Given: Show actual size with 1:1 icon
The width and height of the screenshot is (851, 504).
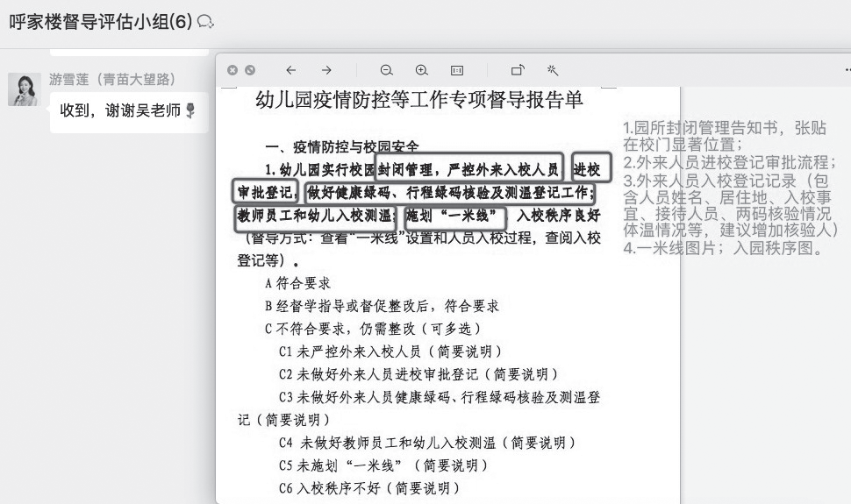Looking at the screenshot, I should pos(457,70).
